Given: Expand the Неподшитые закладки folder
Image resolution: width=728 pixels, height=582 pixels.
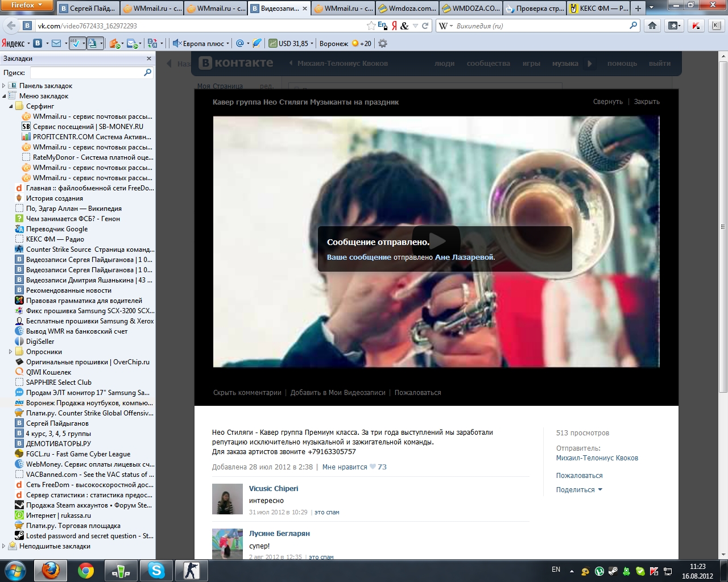Looking at the screenshot, I should (x=4, y=546).
